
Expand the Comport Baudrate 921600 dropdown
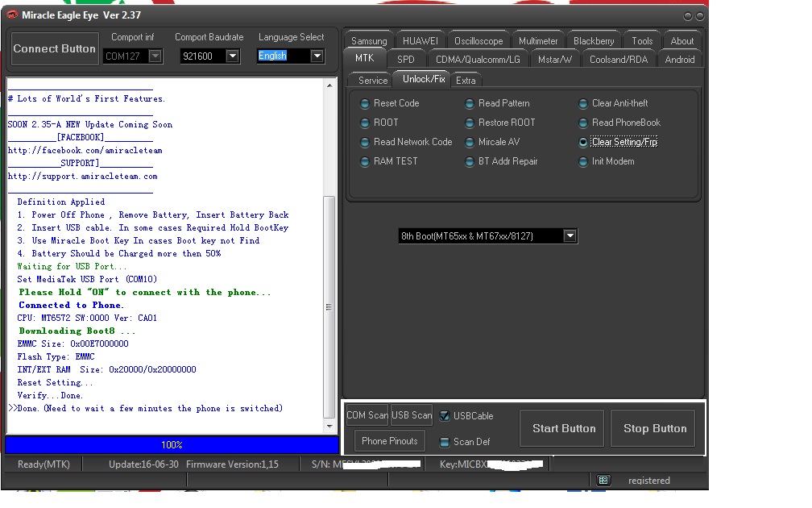point(233,56)
